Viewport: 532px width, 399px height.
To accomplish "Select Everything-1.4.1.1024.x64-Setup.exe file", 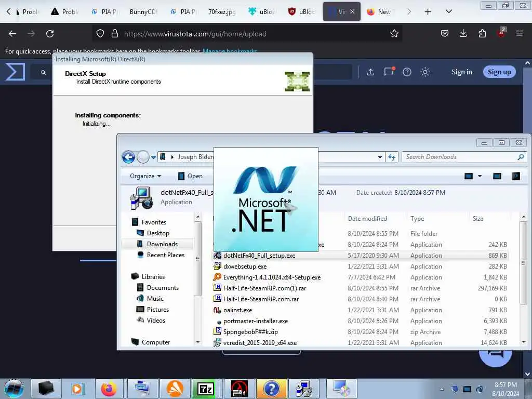I will [361, 277].
